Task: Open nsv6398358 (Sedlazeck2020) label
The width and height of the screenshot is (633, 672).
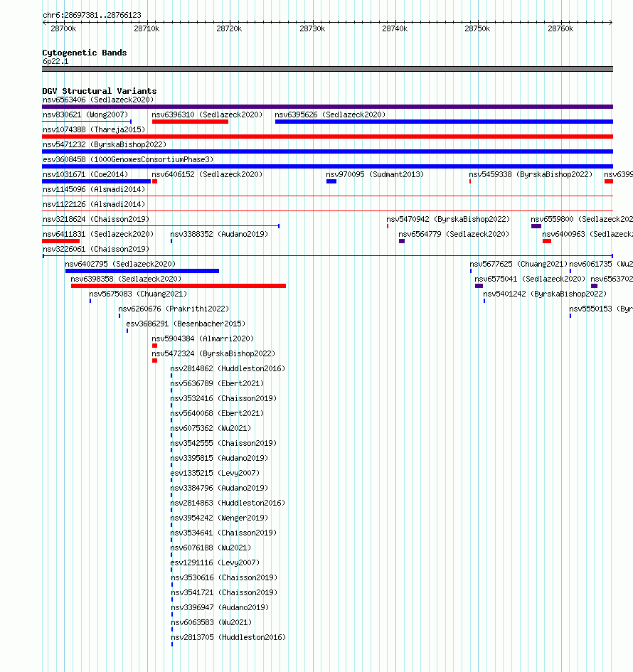Action: click(x=126, y=279)
